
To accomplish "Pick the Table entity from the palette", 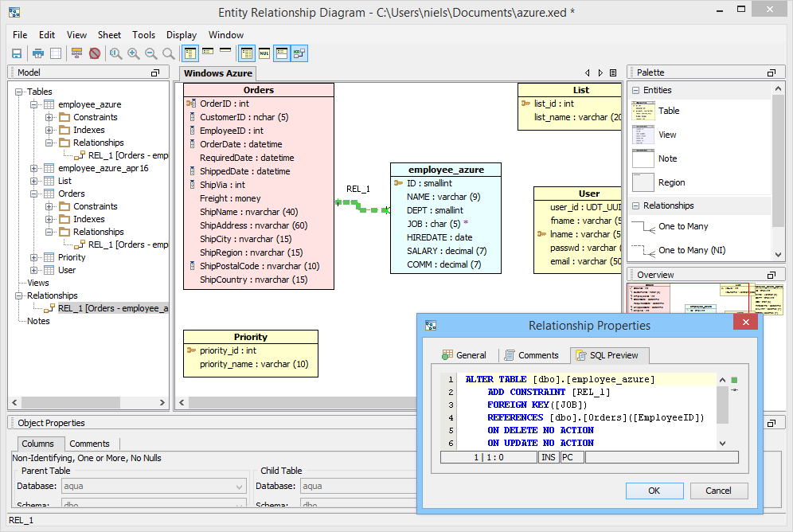I will 655,111.
